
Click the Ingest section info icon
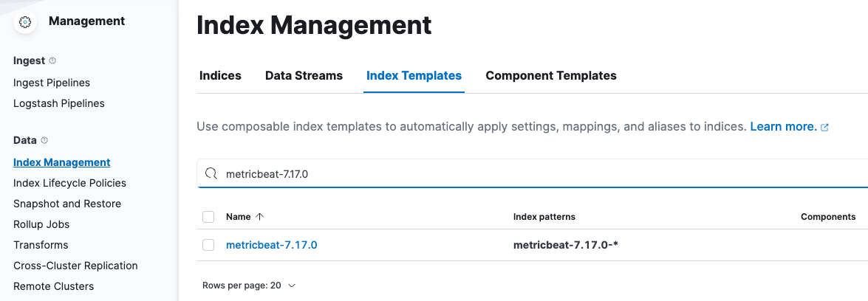tap(52, 60)
